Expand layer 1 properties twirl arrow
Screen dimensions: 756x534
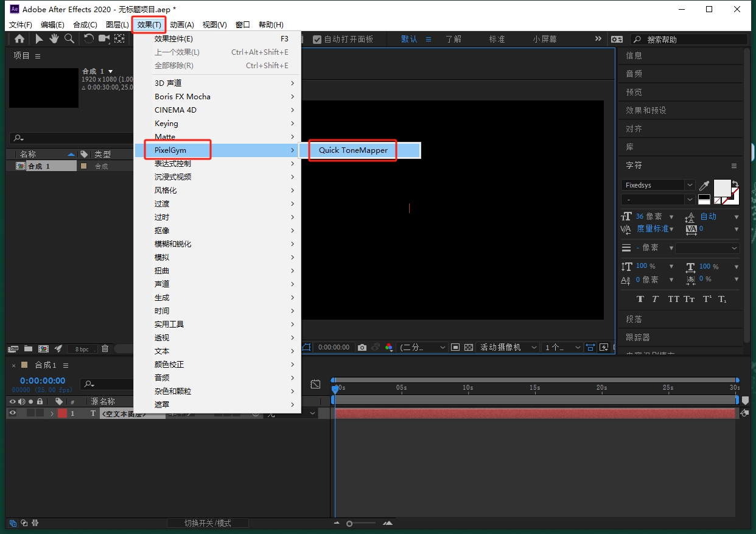pos(52,413)
